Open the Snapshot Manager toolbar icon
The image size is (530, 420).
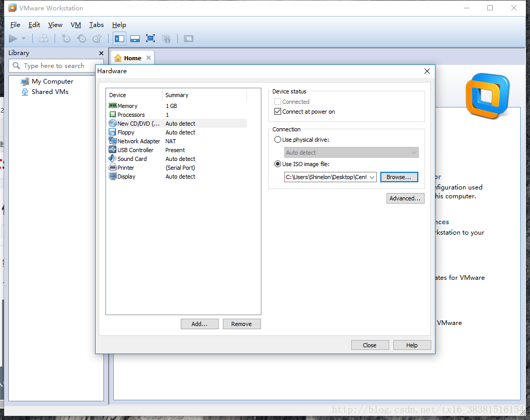click(x=97, y=38)
